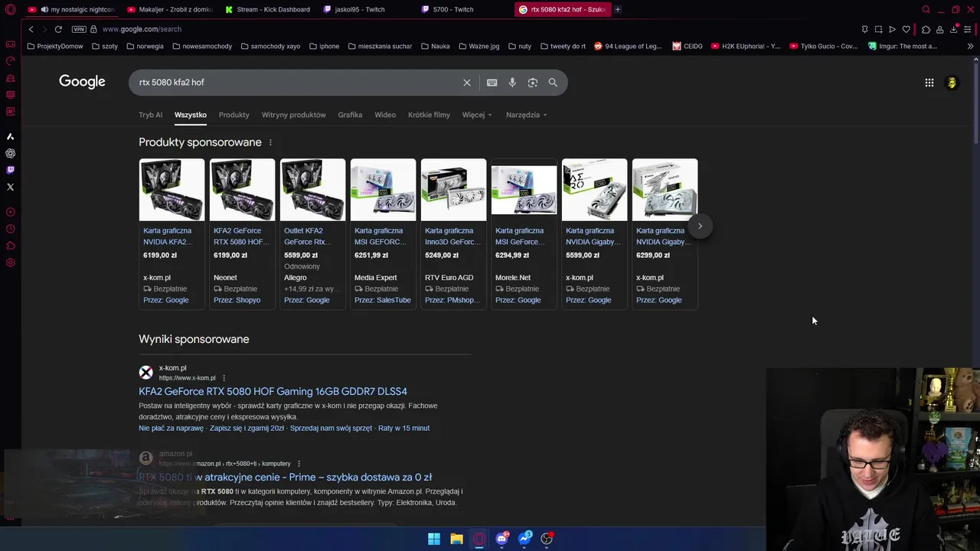Switch to Krótkie filmy tab
980x551 pixels.
pyautogui.click(x=429, y=115)
